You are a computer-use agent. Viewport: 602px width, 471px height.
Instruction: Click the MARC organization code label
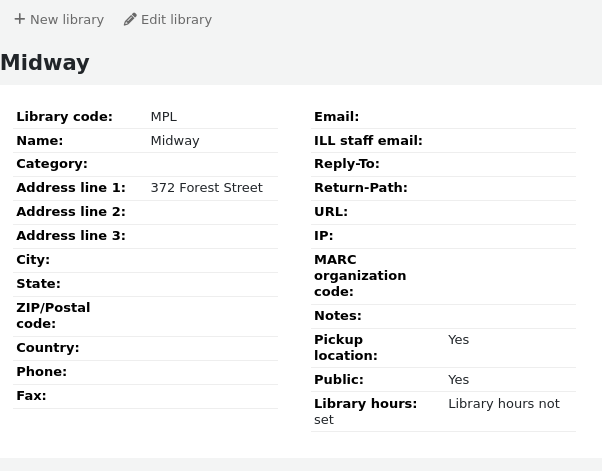(359, 276)
